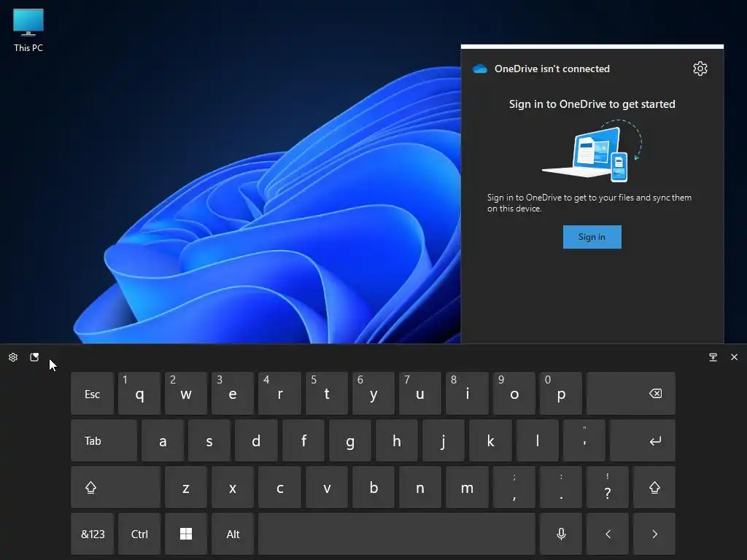Viewport: 747px width, 560px height.
Task: Tap the left Shift key
Action: point(115,487)
